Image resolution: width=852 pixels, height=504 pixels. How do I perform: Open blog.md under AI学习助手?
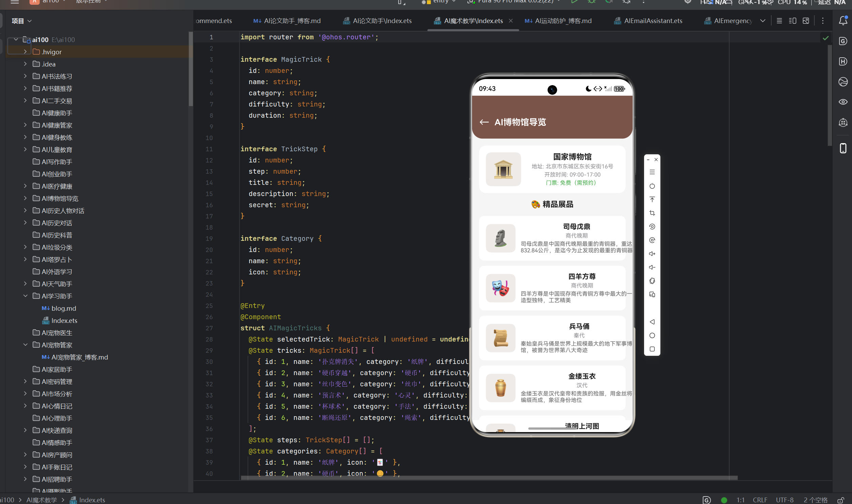coord(59,308)
